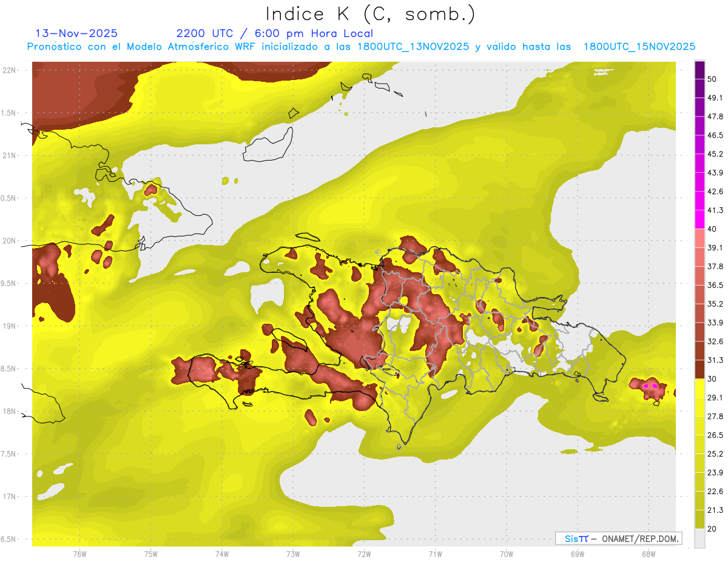Click the color bar label '36.5'

(x=716, y=285)
